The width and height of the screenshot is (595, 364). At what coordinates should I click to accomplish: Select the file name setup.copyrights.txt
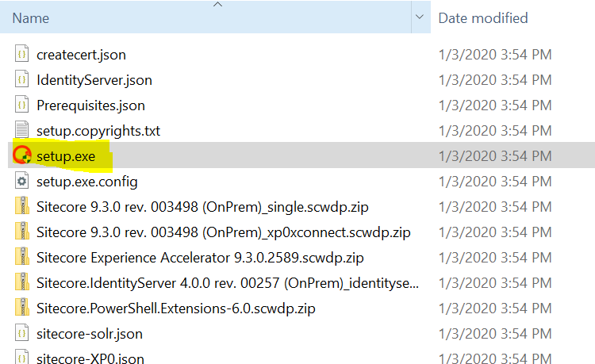coord(98,131)
